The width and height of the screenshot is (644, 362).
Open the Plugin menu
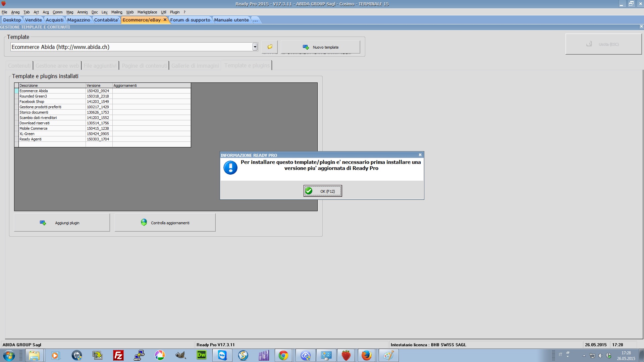click(x=174, y=12)
